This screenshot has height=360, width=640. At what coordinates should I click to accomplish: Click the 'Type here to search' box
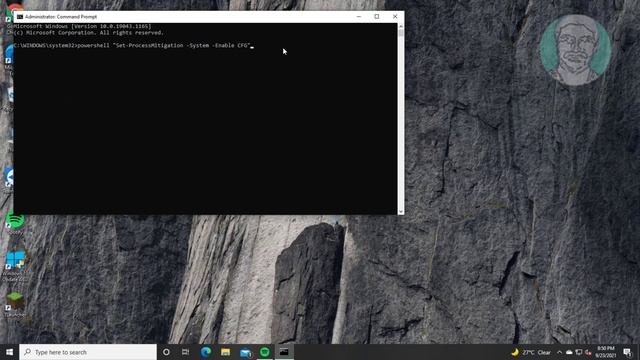[x=88, y=352]
